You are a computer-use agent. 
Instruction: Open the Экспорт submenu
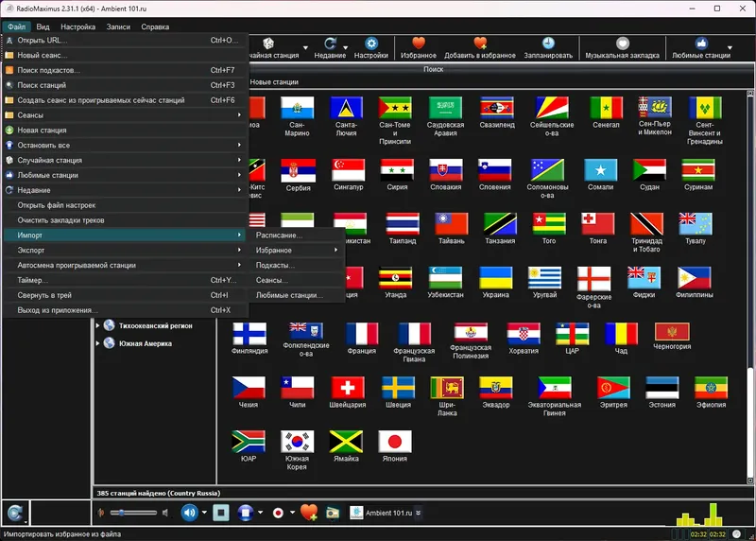[125, 250]
